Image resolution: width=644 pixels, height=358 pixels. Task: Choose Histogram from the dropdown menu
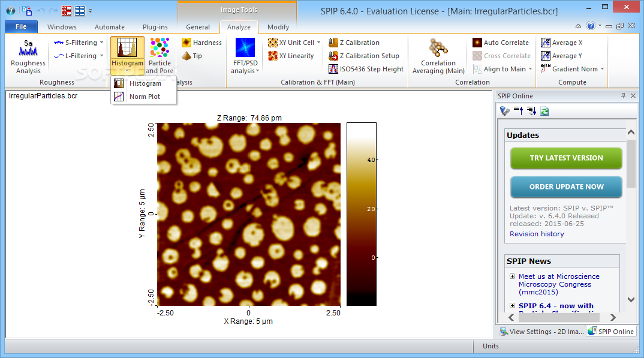pyautogui.click(x=144, y=83)
